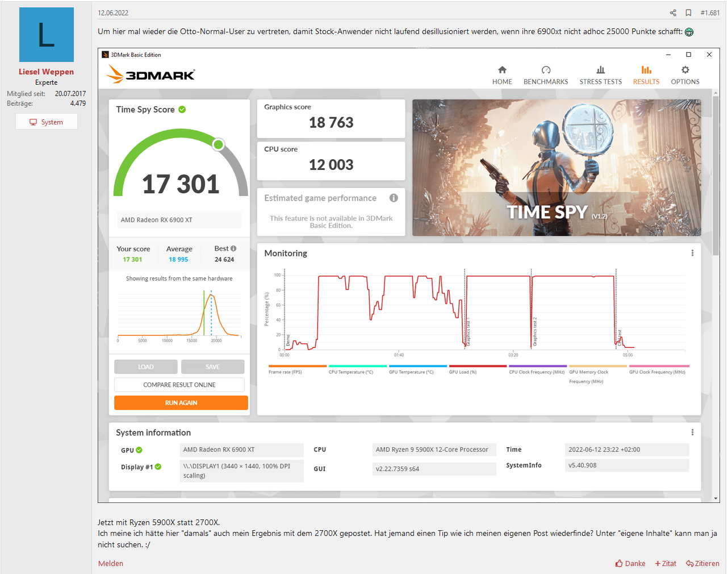Image resolution: width=728 pixels, height=574 pixels.
Task: Show the user's System specs button
Action: [47, 122]
